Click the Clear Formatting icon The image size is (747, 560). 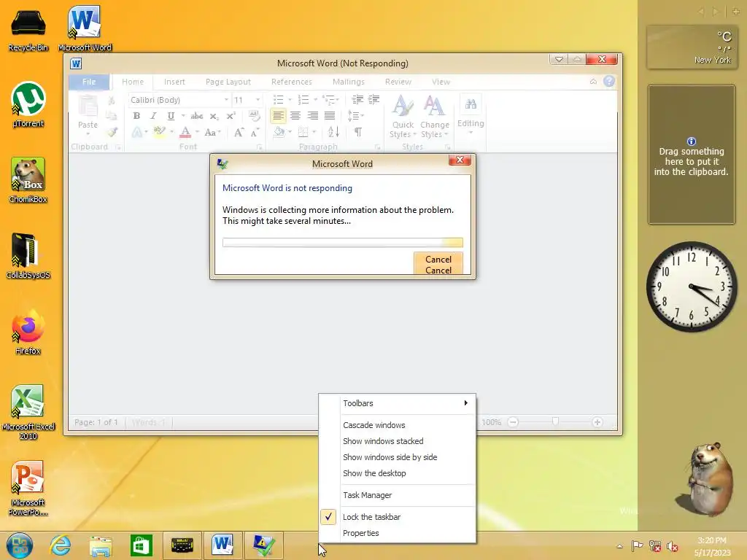[x=254, y=116]
